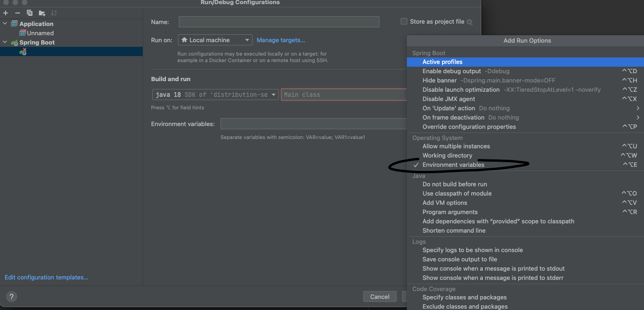Click the Add New Configuration plus icon

click(5, 13)
